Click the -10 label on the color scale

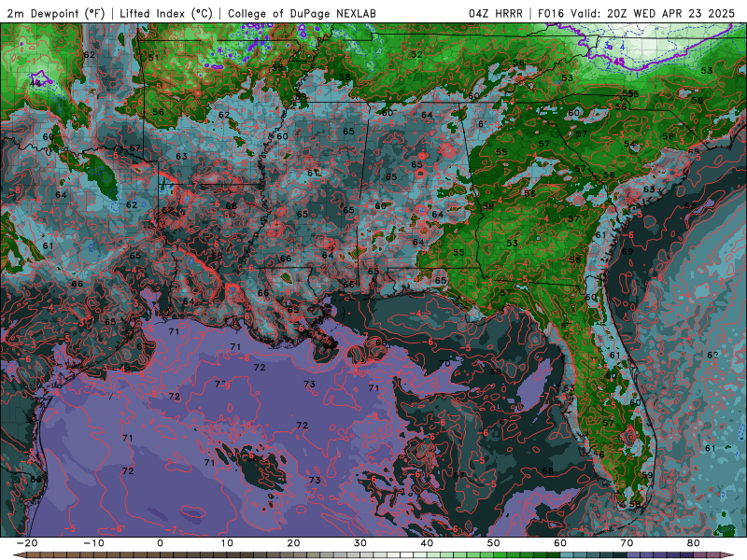pos(93,543)
